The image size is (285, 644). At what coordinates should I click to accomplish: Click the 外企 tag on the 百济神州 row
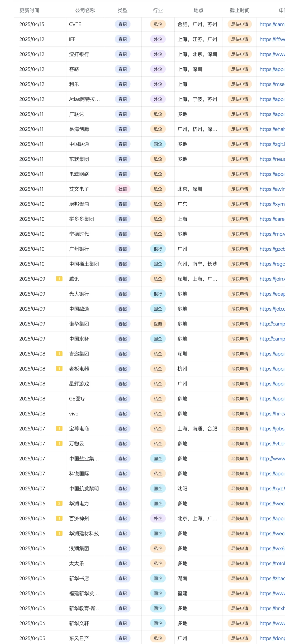click(x=158, y=518)
